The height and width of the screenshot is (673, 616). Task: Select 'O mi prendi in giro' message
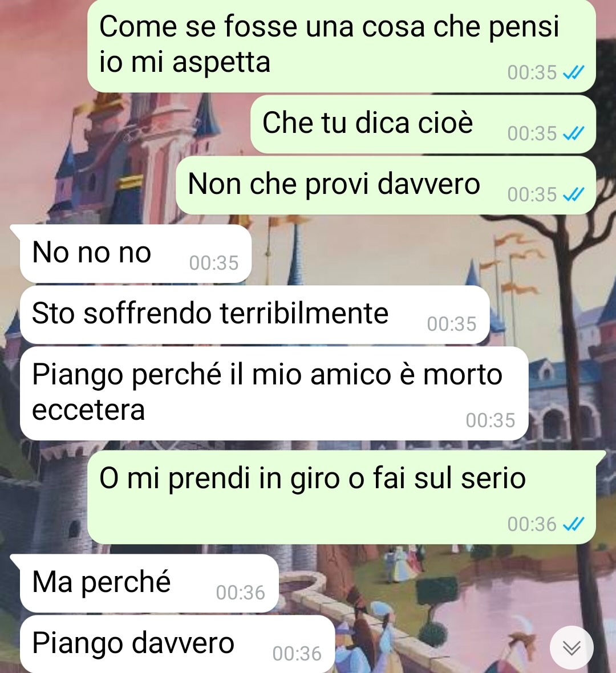pos(341,497)
